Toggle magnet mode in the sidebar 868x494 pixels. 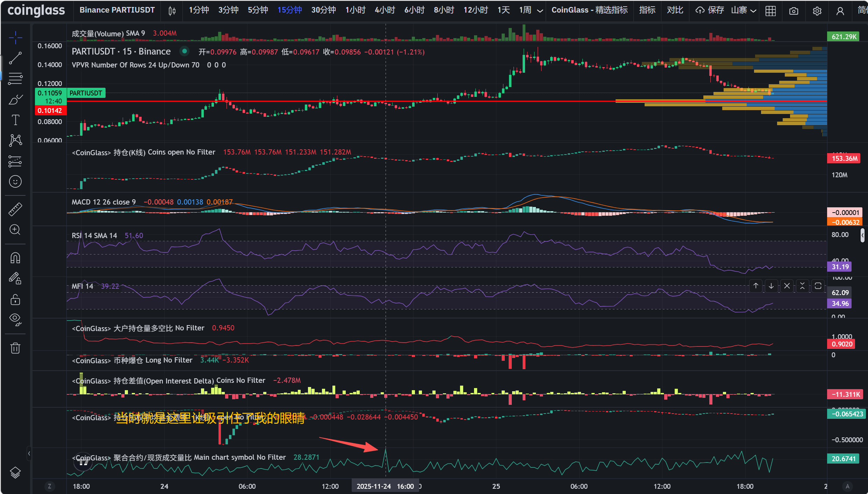(15, 258)
